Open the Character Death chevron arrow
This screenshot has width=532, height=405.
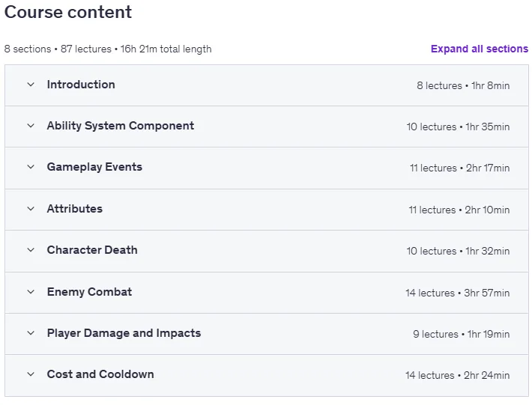[x=31, y=250]
